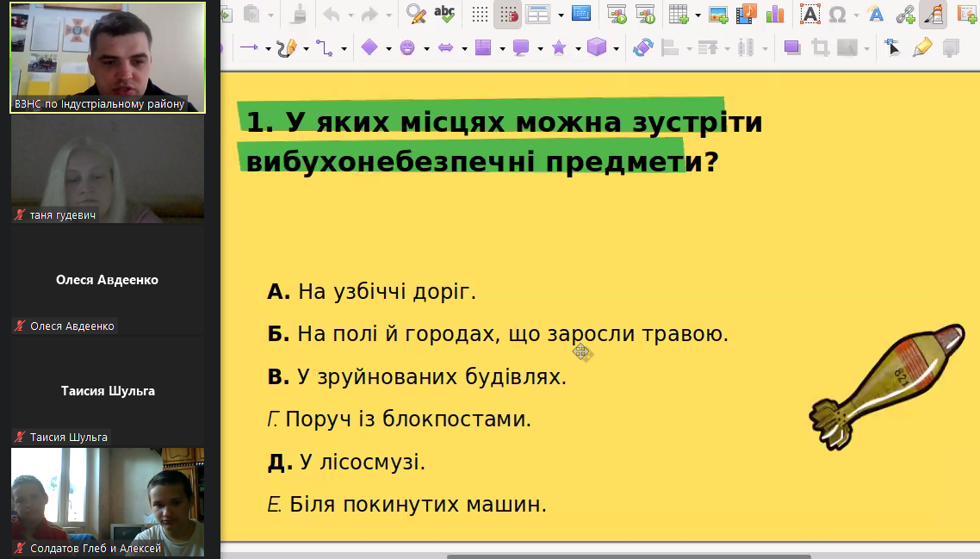Select Symbol Shapes smiley icon

tap(407, 47)
